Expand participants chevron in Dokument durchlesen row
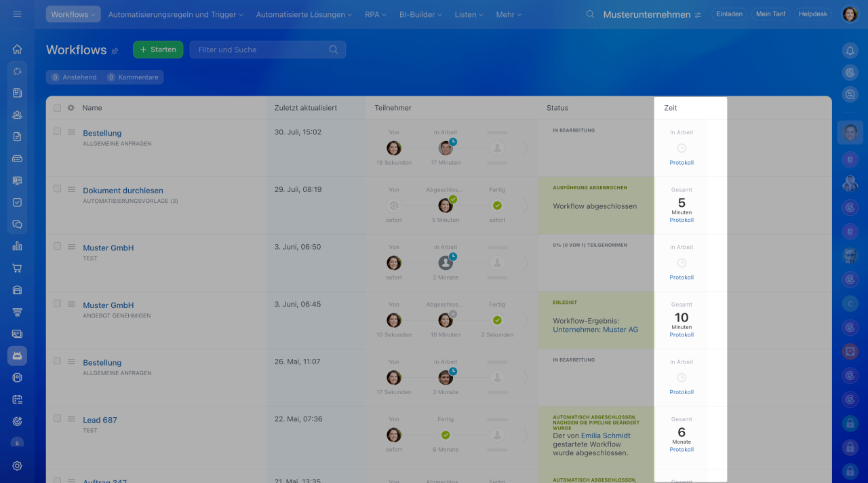The width and height of the screenshot is (868, 483). [525, 206]
